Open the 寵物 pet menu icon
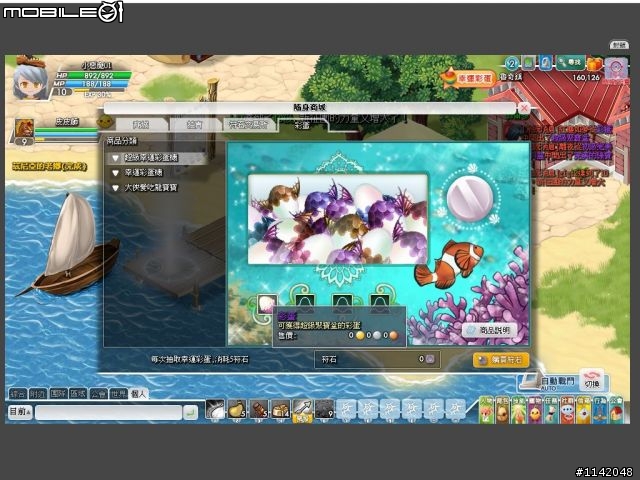The width and height of the screenshot is (640, 480). pyautogui.click(x=535, y=411)
